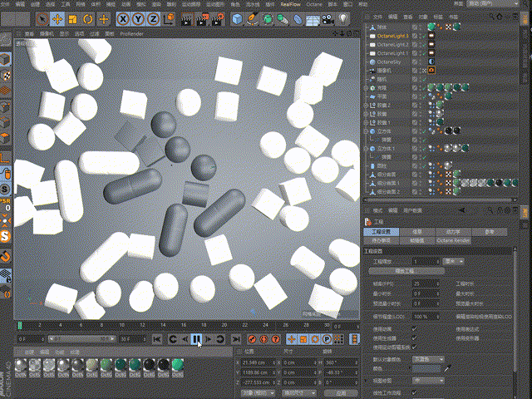Click the record keyframe red button

coord(252,339)
